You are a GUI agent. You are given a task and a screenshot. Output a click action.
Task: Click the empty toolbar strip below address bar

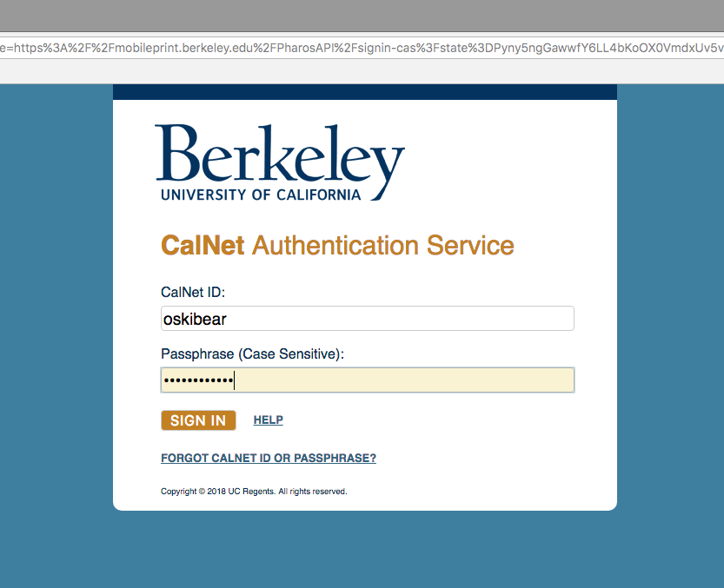[x=362, y=71]
